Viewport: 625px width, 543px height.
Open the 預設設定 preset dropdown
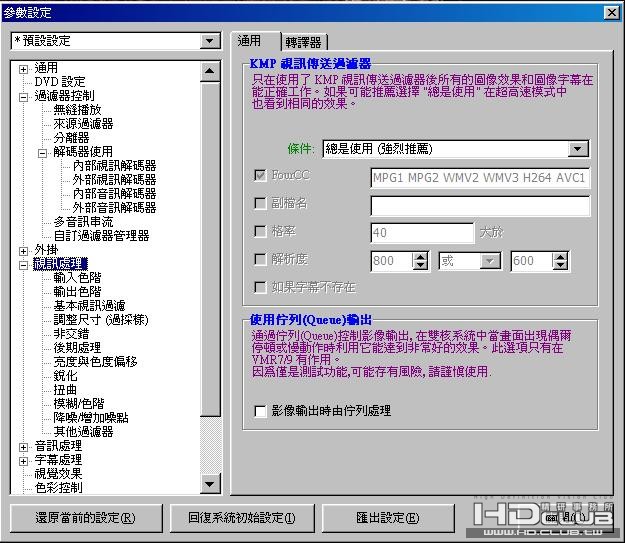[x=210, y=41]
